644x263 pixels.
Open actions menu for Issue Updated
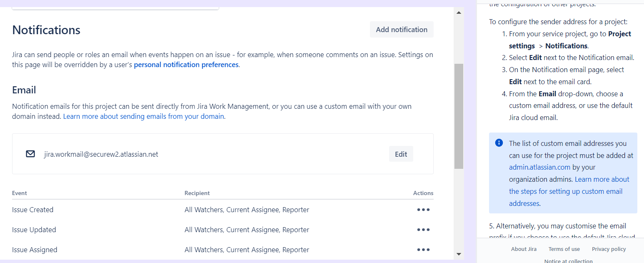423,230
